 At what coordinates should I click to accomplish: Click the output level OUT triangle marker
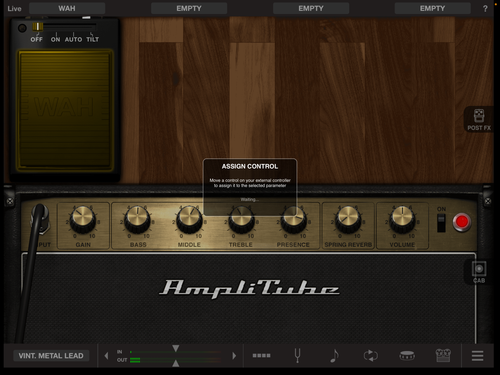[x=176, y=363]
